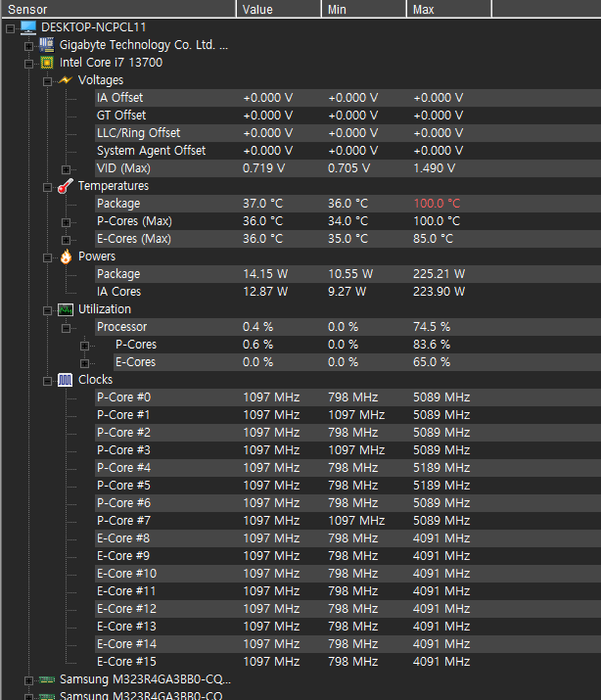
Task: Click the 85.0 °C E-Cores max temperature
Action: [x=433, y=239]
